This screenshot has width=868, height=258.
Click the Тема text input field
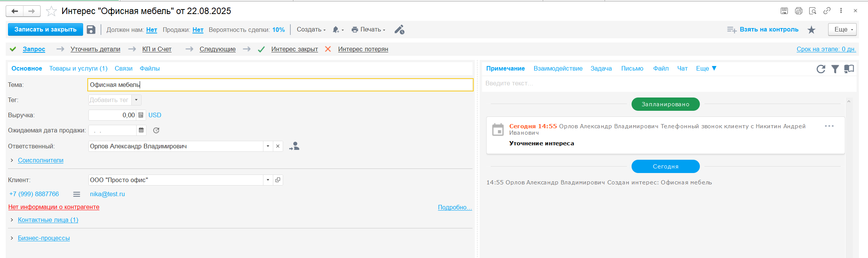coord(280,85)
